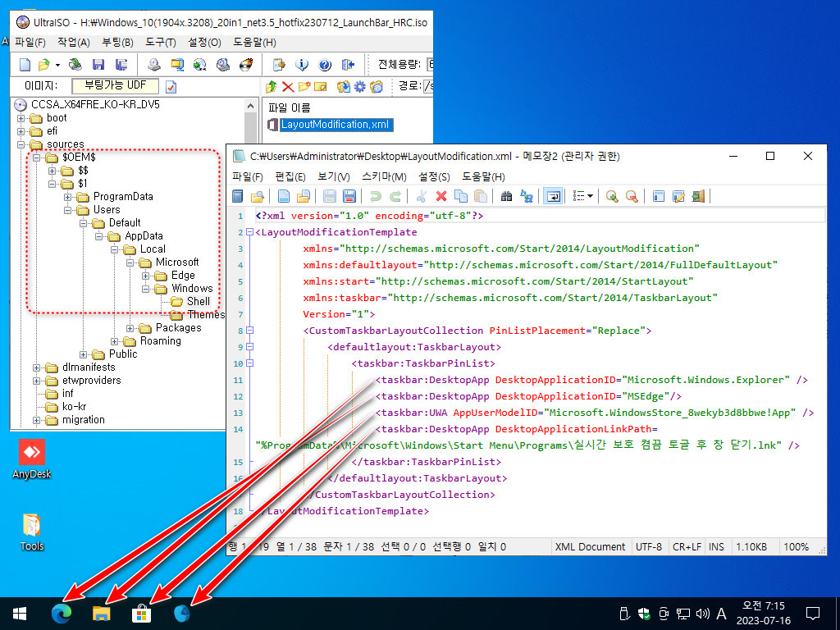Click the Help question mark icon in UltraISO

click(x=325, y=65)
